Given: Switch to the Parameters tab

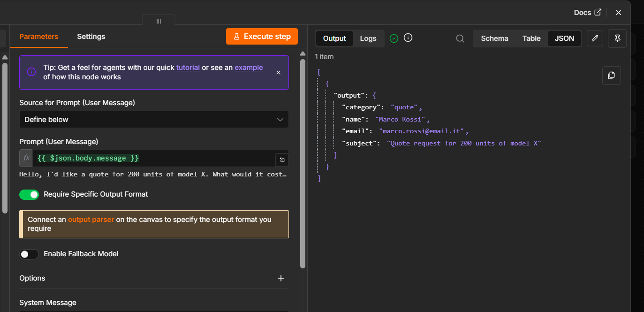Looking at the screenshot, I should (39, 37).
